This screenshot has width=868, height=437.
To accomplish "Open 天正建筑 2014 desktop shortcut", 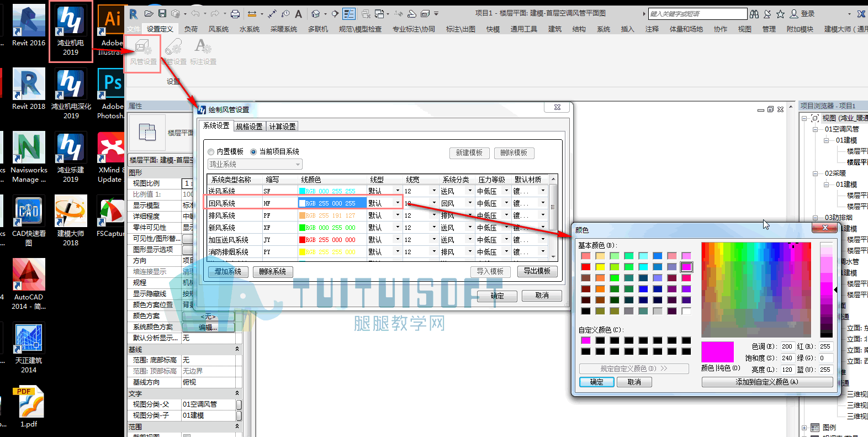I will [29, 349].
